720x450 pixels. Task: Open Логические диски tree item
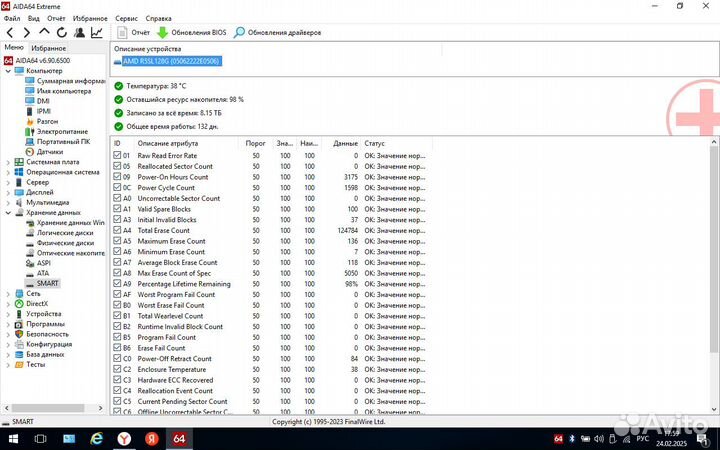pyautogui.click(x=60, y=233)
